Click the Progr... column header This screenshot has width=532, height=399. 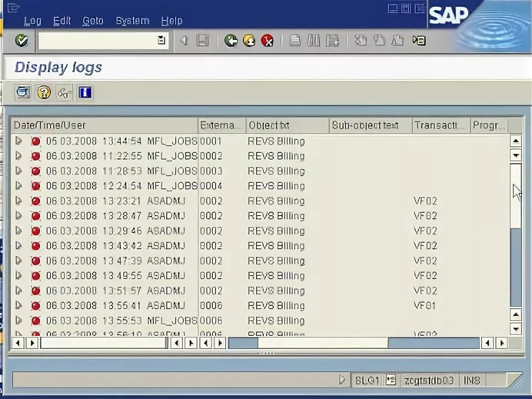[x=489, y=126]
